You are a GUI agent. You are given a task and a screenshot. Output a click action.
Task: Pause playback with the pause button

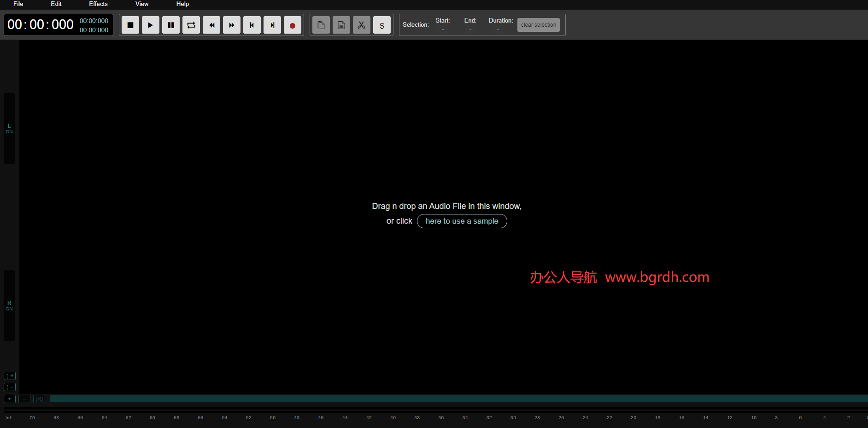pos(170,25)
